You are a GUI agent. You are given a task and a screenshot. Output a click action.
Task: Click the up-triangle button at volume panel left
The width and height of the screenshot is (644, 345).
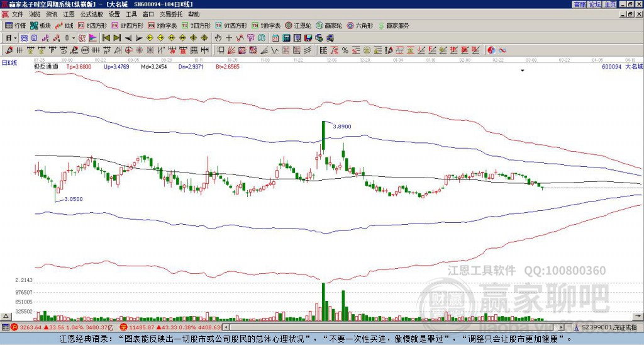pyautogui.click(x=6, y=316)
